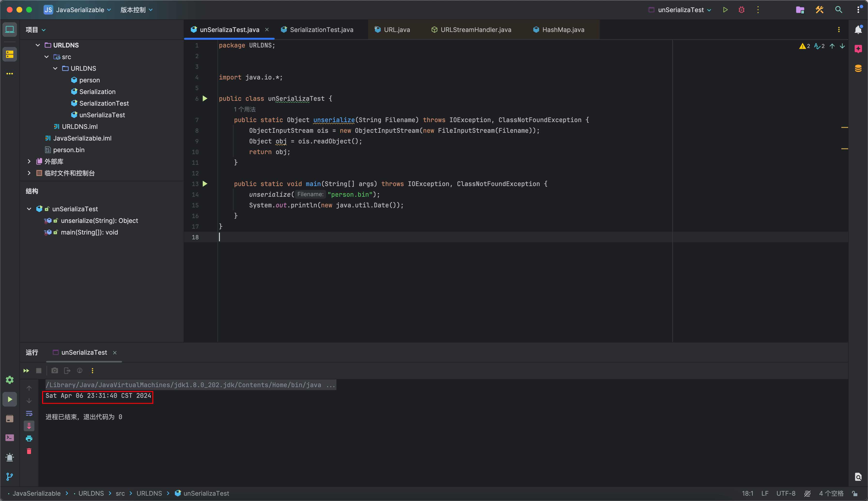Open unSerializaTest run configuration dropdown

(x=680, y=10)
